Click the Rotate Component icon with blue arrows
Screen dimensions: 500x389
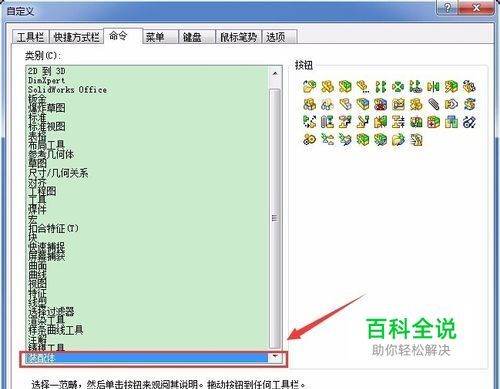point(469,104)
